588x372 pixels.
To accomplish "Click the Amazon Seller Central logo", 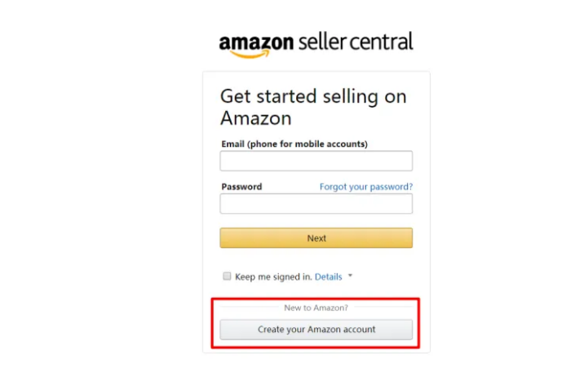I will pyautogui.click(x=316, y=45).
